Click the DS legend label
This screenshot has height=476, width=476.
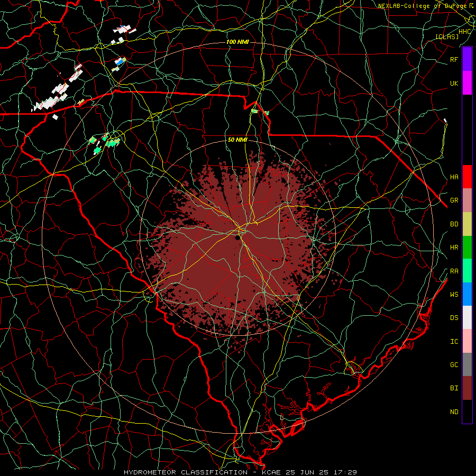click(454, 318)
